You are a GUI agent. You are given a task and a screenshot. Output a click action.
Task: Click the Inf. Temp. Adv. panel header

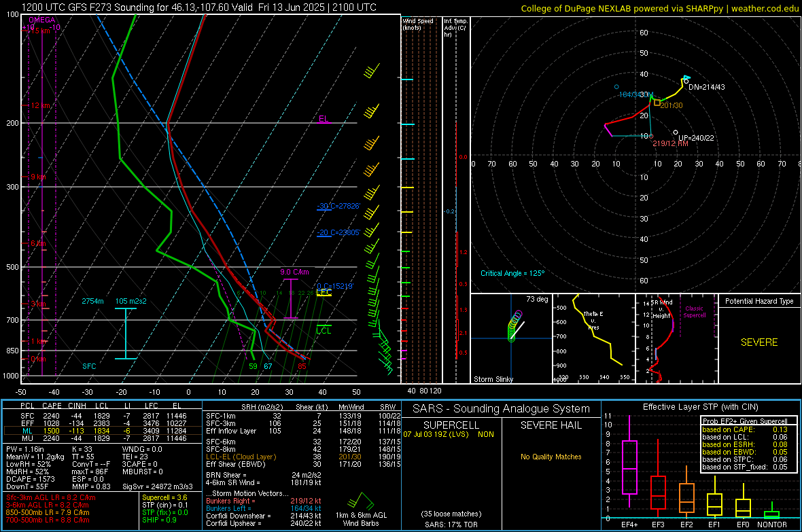pyautogui.click(x=455, y=28)
